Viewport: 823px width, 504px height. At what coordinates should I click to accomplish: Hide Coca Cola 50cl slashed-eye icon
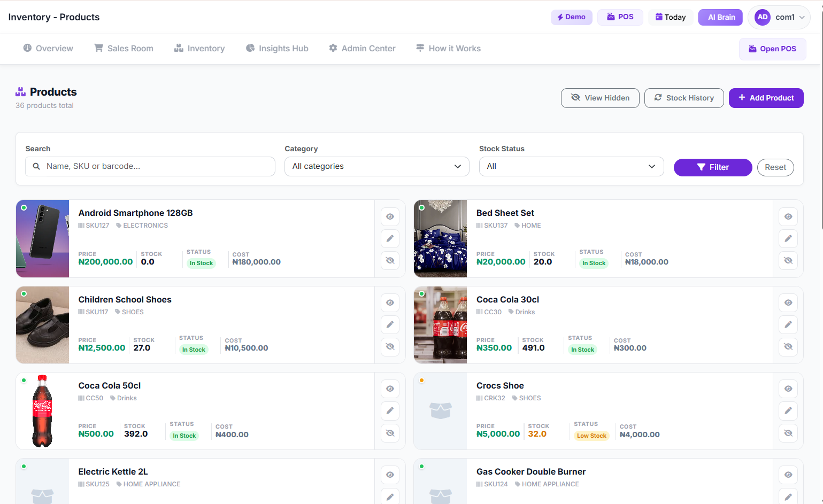coord(390,433)
